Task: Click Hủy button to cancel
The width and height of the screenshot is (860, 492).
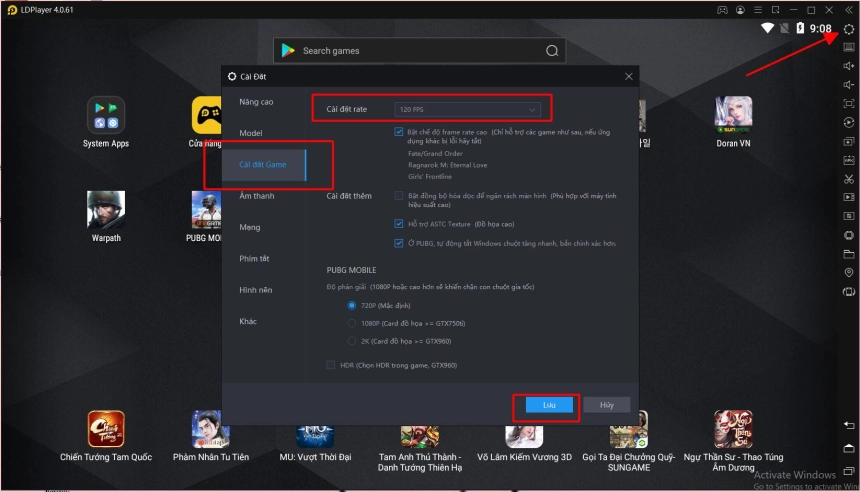Action: tap(607, 405)
